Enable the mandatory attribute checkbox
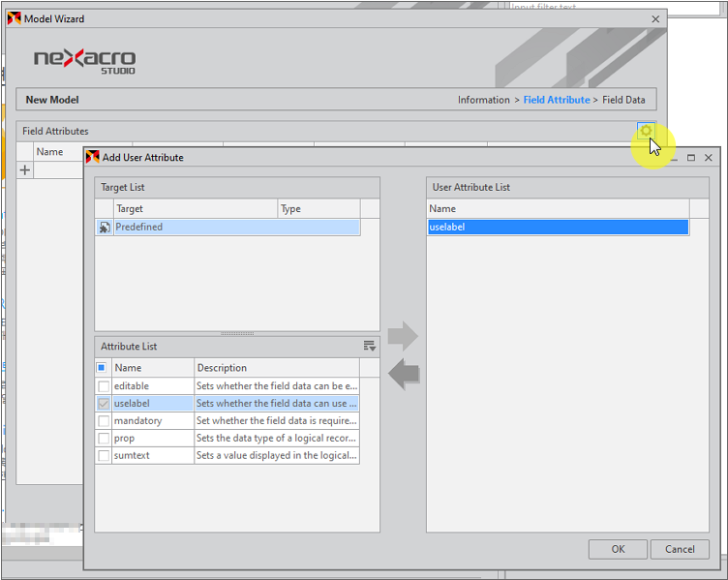This screenshot has width=728, height=580. click(104, 421)
